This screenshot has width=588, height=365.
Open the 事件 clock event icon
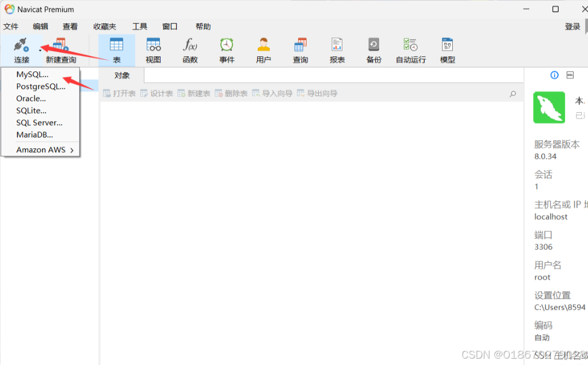(x=227, y=45)
